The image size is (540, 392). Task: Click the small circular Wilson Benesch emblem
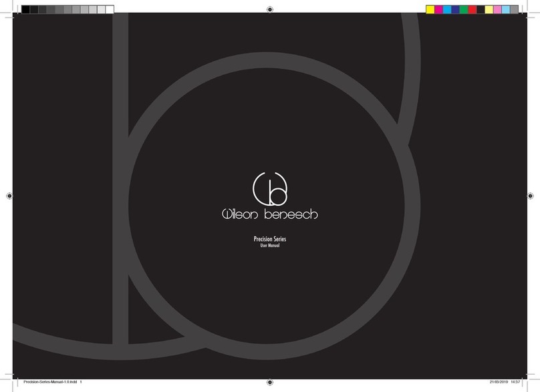270,188
